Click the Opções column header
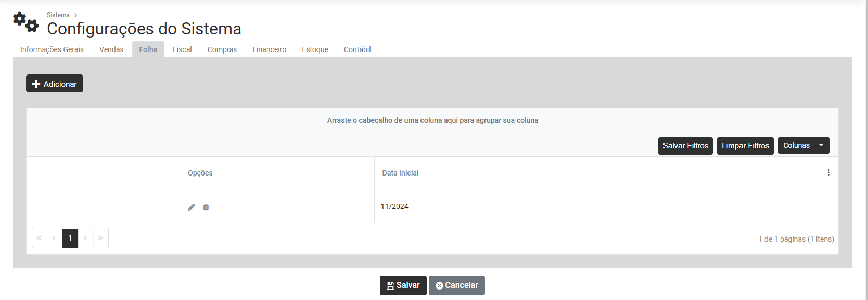Viewport: 868px width, 300px height. pyautogui.click(x=200, y=173)
